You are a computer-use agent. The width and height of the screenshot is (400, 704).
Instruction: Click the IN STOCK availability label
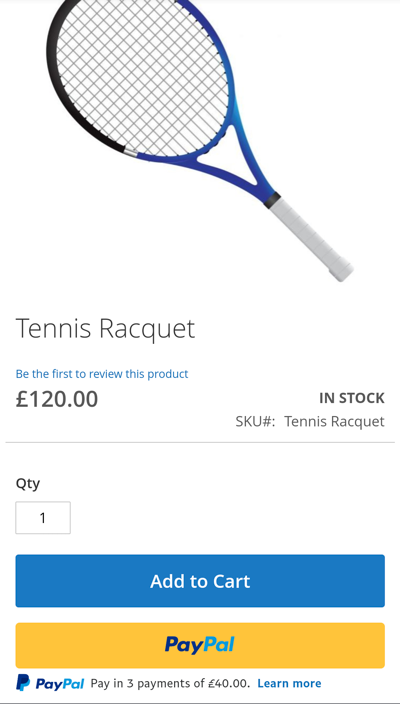[352, 398]
